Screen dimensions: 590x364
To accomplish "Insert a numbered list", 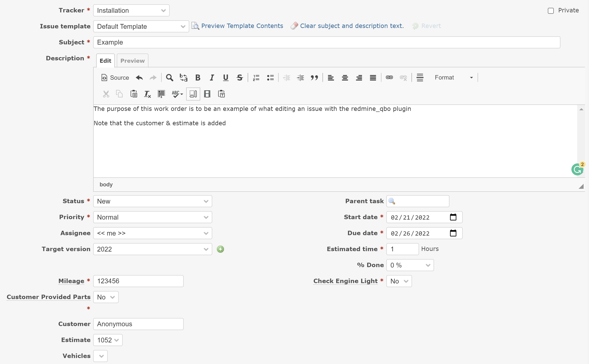I will 256,78.
